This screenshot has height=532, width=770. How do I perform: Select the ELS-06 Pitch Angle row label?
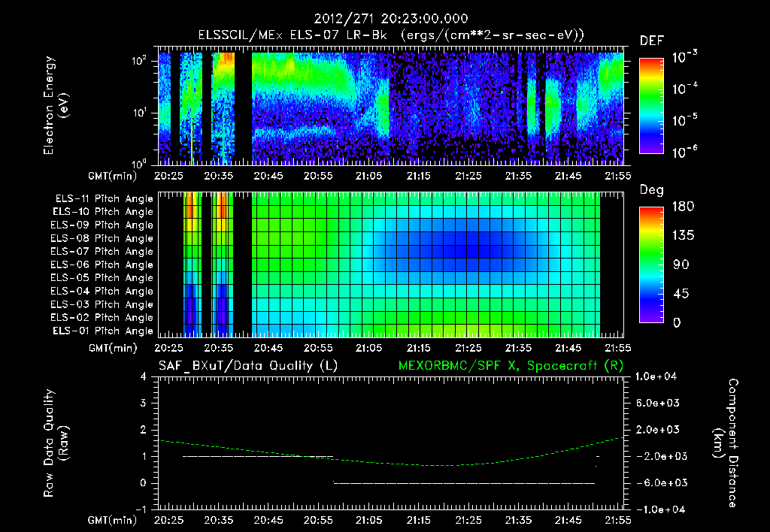tap(102, 264)
